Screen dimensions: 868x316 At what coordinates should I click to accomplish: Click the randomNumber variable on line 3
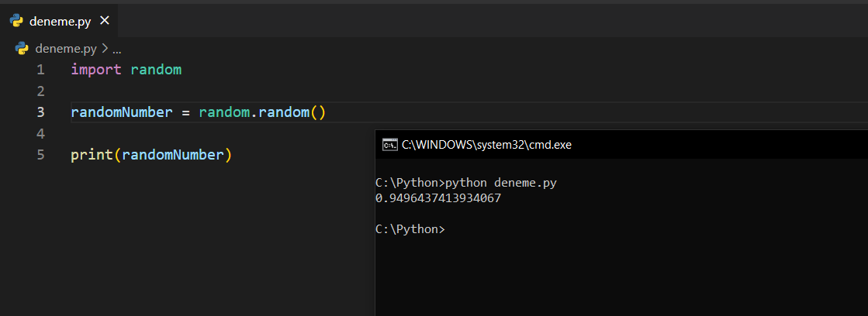[x=121, y=112]
